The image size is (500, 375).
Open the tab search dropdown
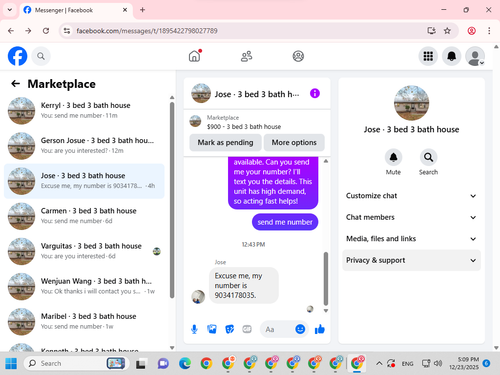click(x=10, y=10)
